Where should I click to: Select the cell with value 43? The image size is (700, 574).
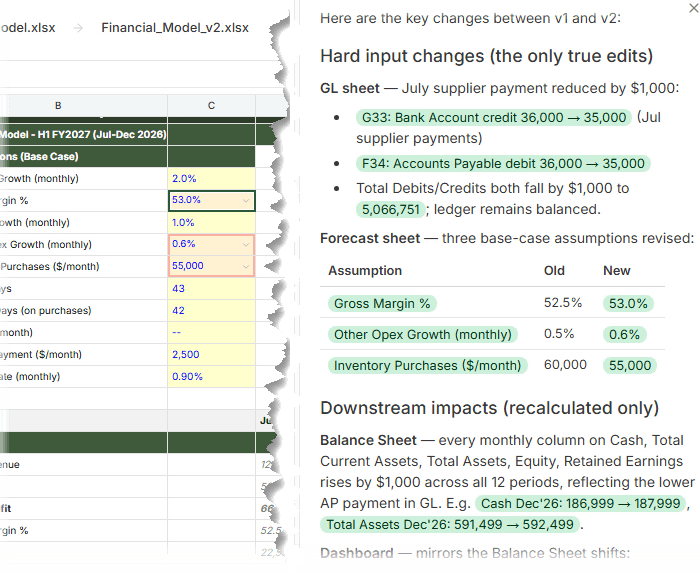coord(212,288)
